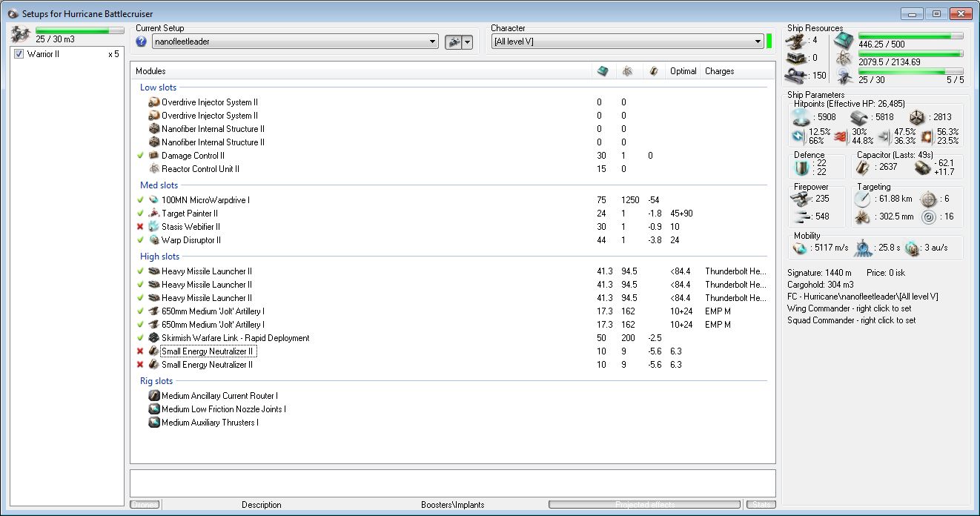
Task: Click the Medium Low Friction Nozzle Joints icon
Action: (154, 409)
